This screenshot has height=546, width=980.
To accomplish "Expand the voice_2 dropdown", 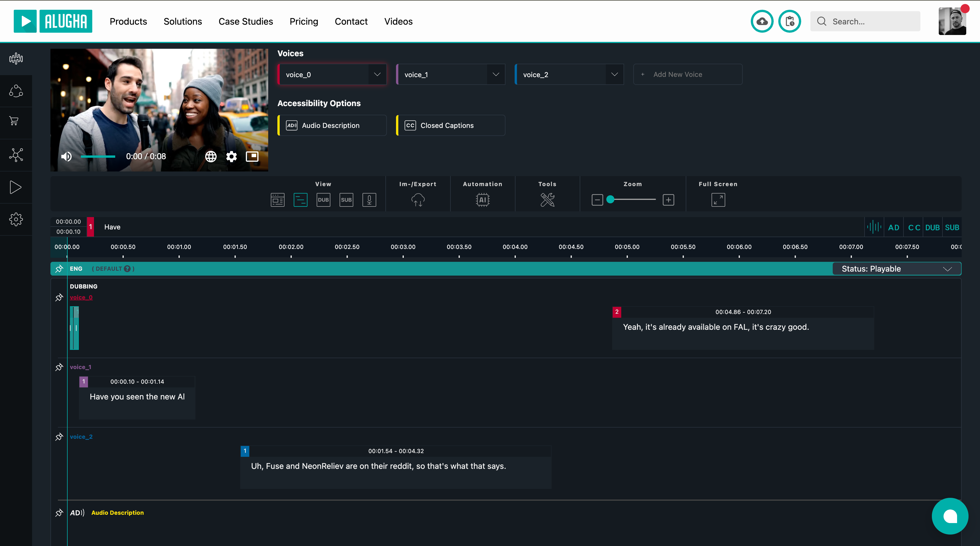I will click(614, 74).
